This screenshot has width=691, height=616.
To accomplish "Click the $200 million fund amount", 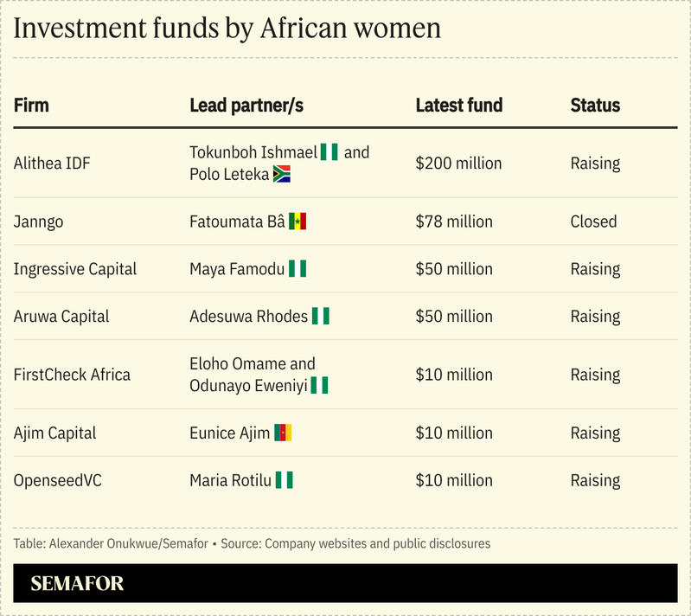I will tap(458, 163).
